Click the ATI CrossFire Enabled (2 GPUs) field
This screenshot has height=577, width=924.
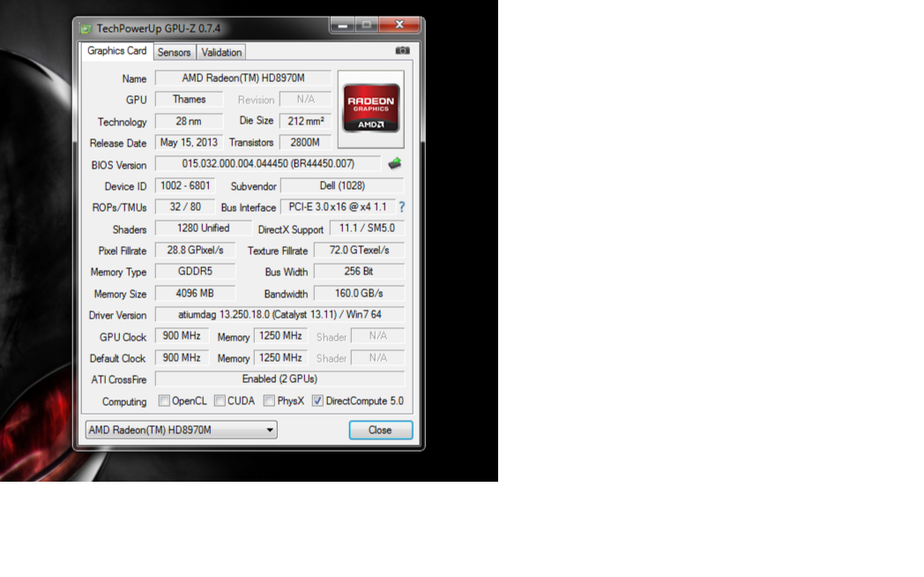279,379
